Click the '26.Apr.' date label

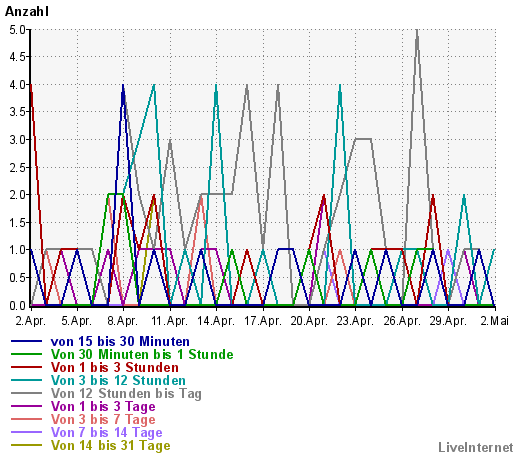point(402,321)
